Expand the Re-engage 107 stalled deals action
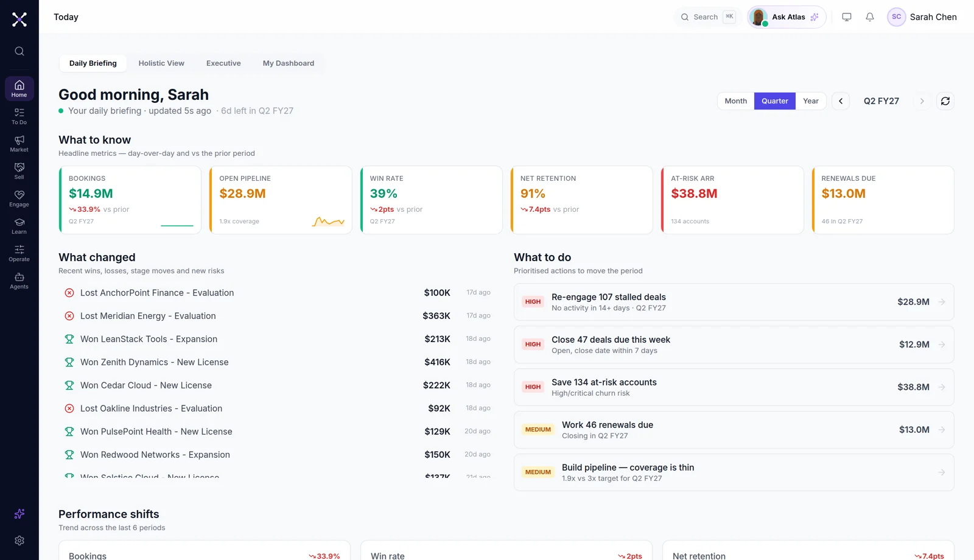Image resolution: width=974 pixels, height=560 pixels. pyautogui.click(x=734, y=302)
